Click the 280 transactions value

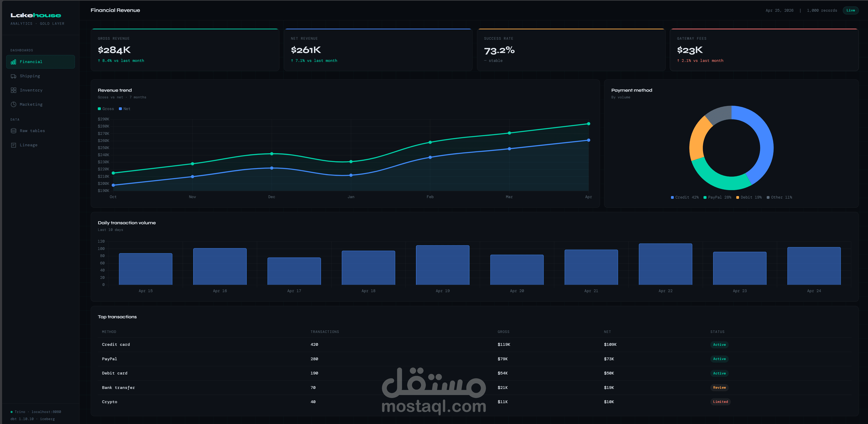coord(314,359)
